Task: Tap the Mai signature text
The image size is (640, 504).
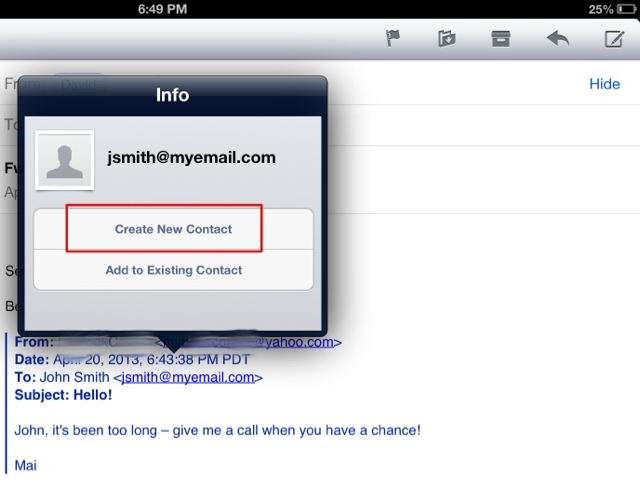Action: click(x=25, y=465)
